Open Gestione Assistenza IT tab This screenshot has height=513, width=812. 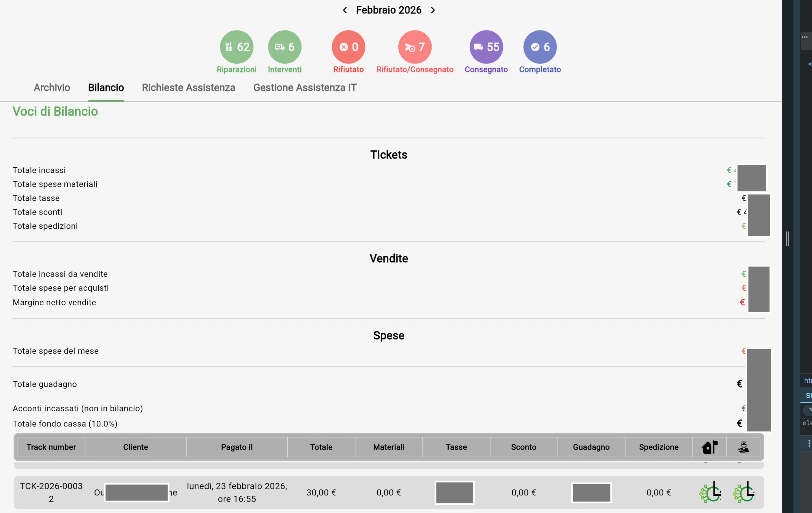(304, 88)
